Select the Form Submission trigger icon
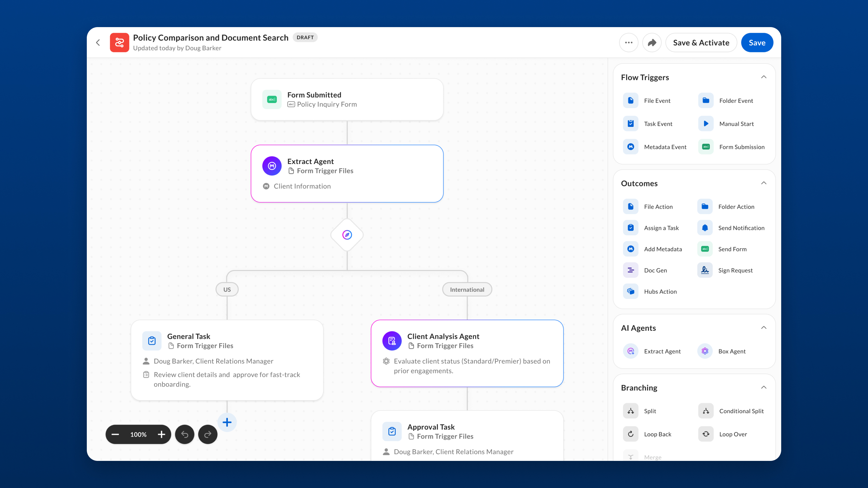 [x=706, y=147]
